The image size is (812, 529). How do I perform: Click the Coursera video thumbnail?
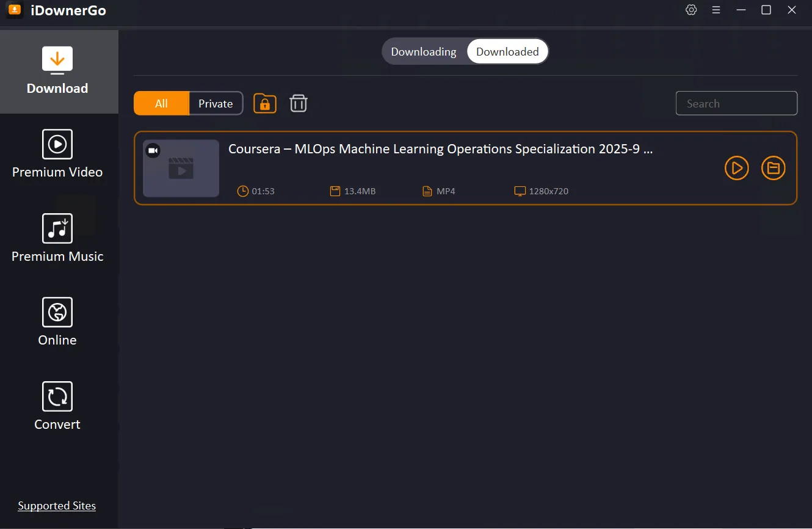tap(181, 168)
